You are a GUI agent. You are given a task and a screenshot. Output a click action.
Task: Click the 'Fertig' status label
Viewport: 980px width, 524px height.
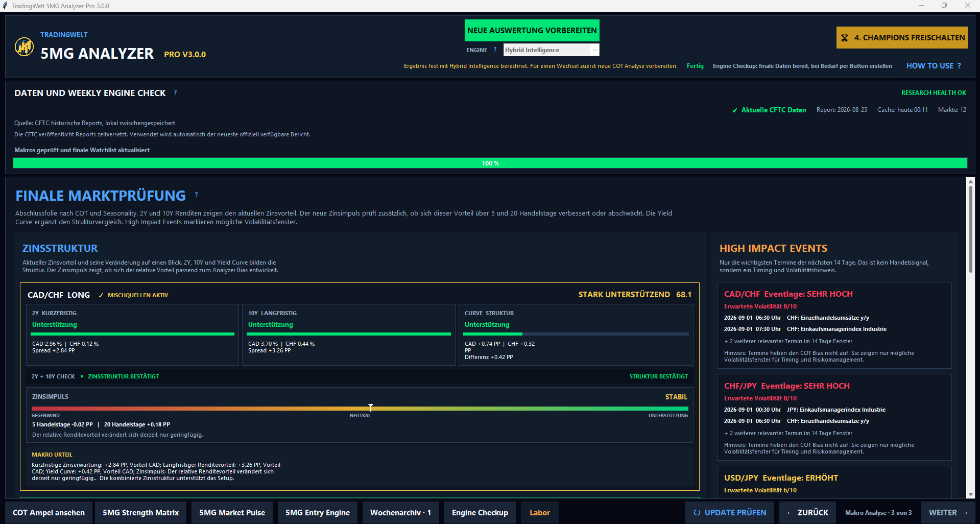coord(695,66)
